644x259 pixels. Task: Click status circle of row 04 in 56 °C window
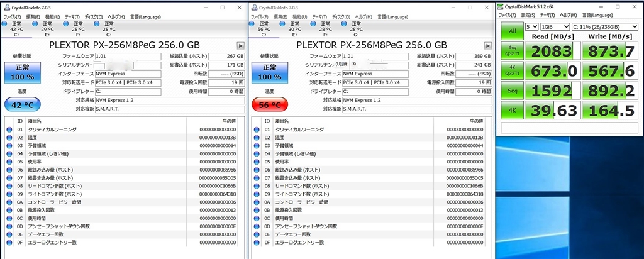257,154
